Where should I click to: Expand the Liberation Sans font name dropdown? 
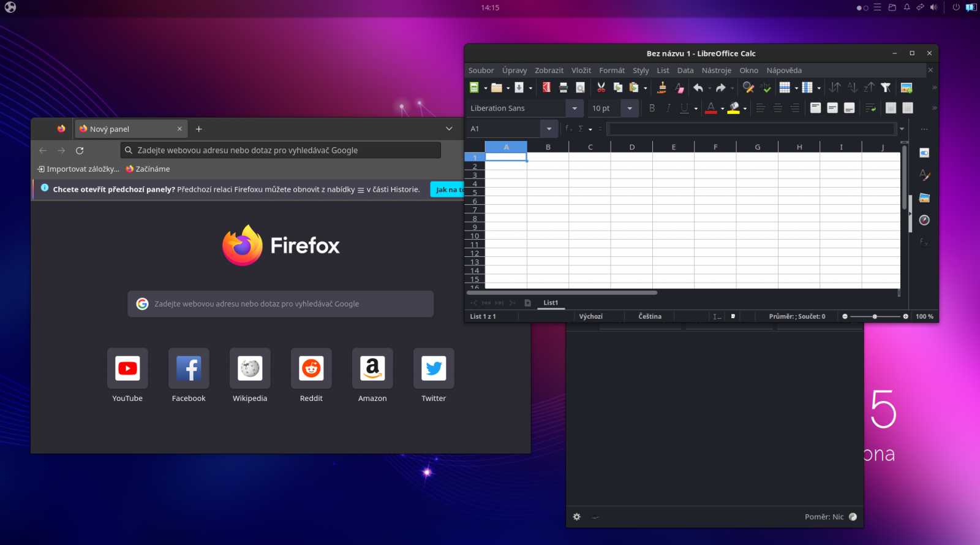(575, 109)
